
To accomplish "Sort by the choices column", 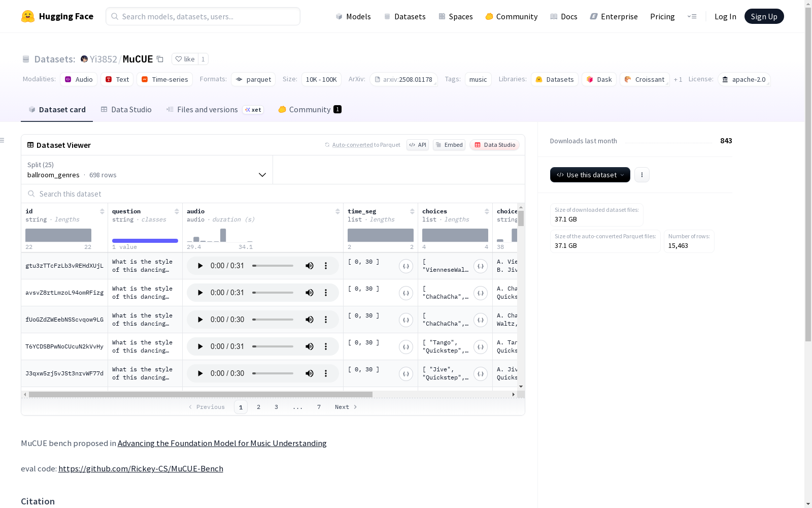I will coord(487,211).
